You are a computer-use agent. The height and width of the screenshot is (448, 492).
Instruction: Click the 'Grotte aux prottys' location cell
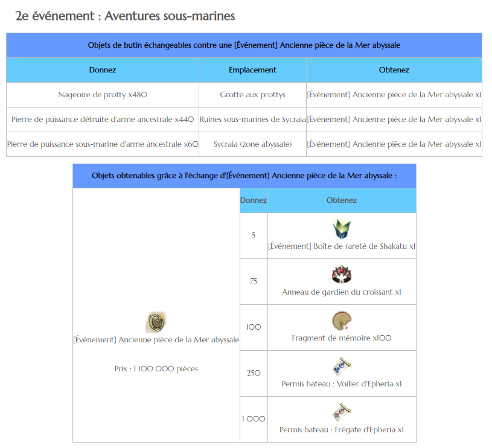pyautogui.click(x=252, y=95)
